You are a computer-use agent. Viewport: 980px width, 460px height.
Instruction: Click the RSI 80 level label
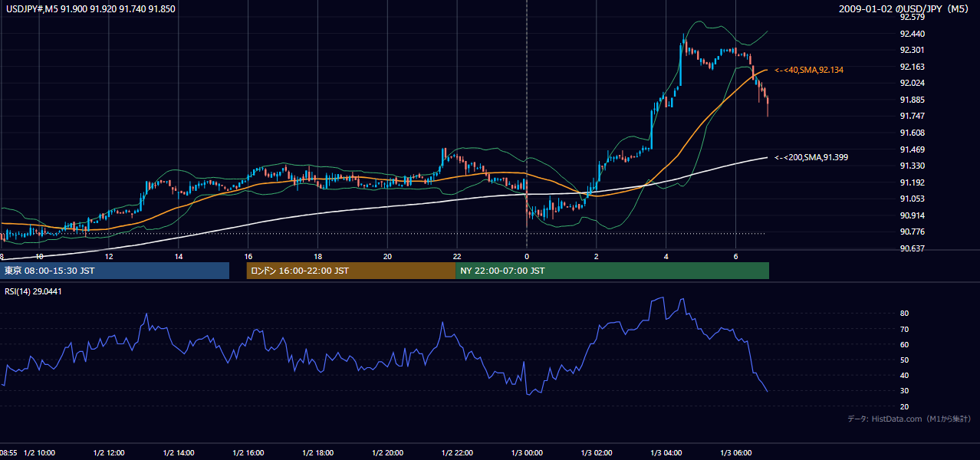(x=905, y=314)
